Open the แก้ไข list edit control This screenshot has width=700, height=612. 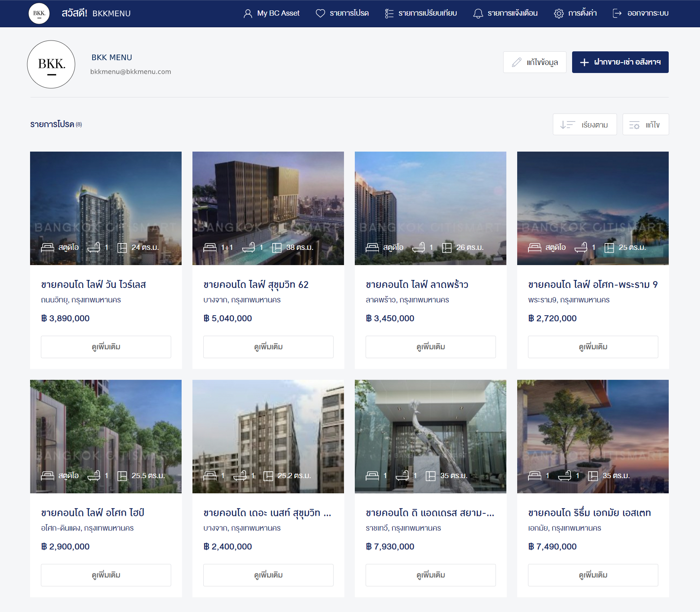point(645,125)
